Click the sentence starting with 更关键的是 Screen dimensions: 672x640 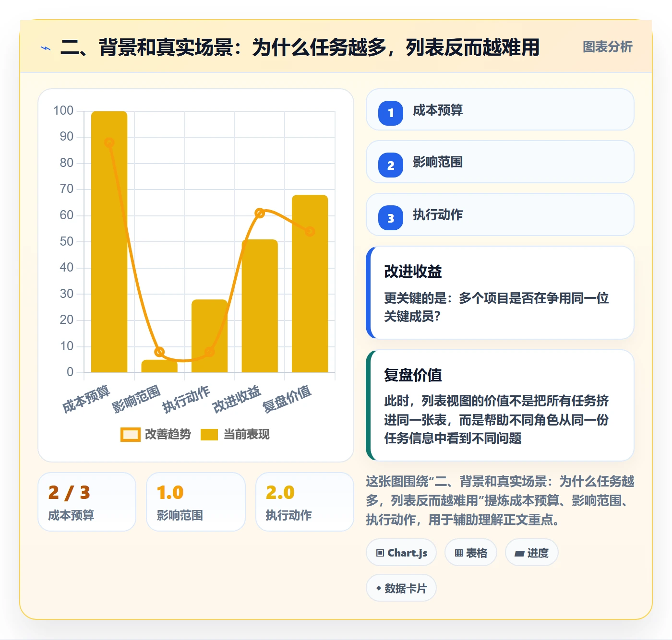[496, 307]
